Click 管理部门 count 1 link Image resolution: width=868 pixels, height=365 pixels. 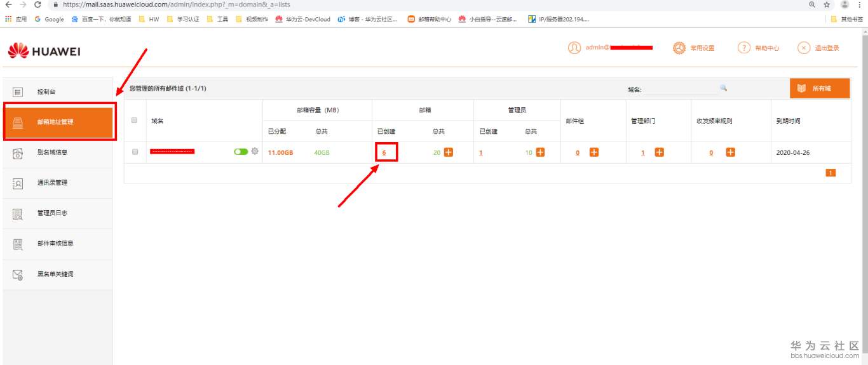tap(643, 153)
